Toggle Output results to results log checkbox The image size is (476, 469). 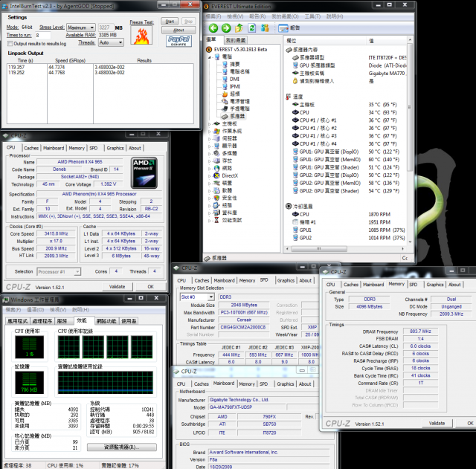coord(10,44)
